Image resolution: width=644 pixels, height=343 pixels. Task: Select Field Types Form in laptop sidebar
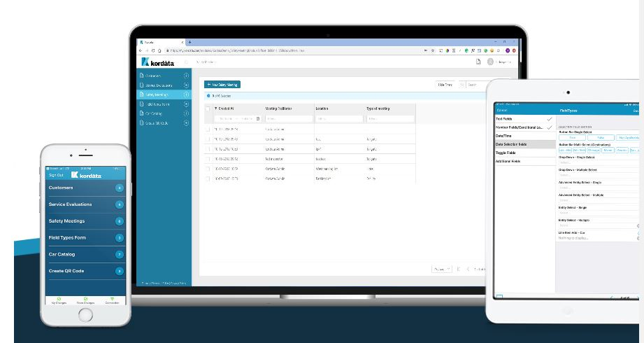[157, 104]
